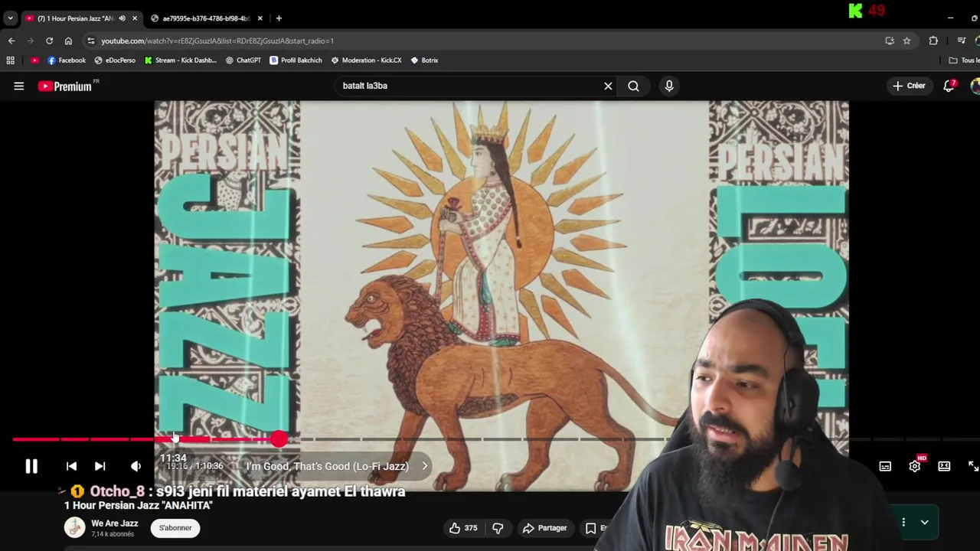Start voice search with microphone icon

(669, 86)
